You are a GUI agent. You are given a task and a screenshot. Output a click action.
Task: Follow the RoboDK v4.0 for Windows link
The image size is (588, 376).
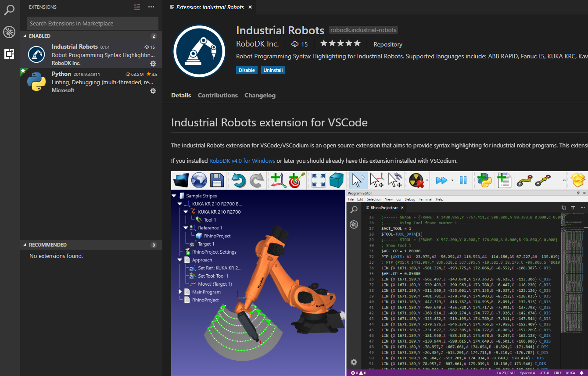pyautogui.click(x=242, y=161)
